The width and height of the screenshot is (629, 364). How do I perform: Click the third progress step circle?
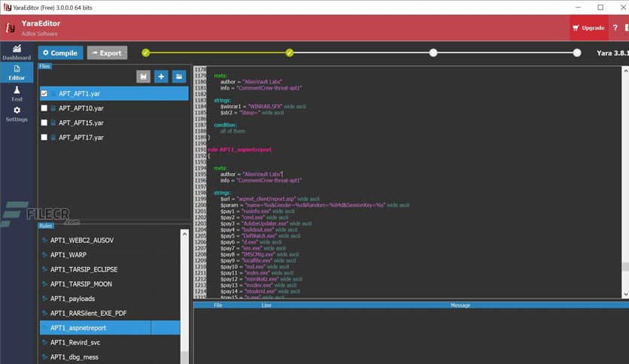pyautogui.click(x=433, y=53)
